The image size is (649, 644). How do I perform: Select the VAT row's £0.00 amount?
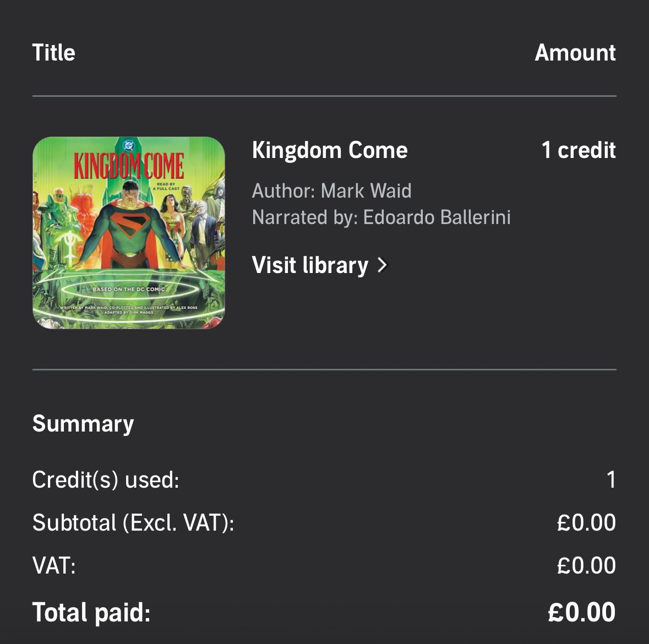click(586, 566)
